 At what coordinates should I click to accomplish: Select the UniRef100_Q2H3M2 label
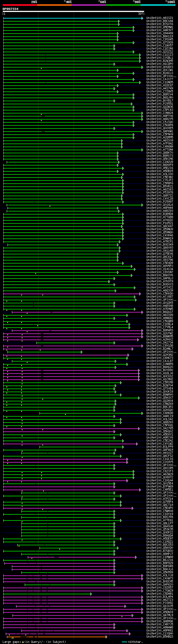[160, 355]
